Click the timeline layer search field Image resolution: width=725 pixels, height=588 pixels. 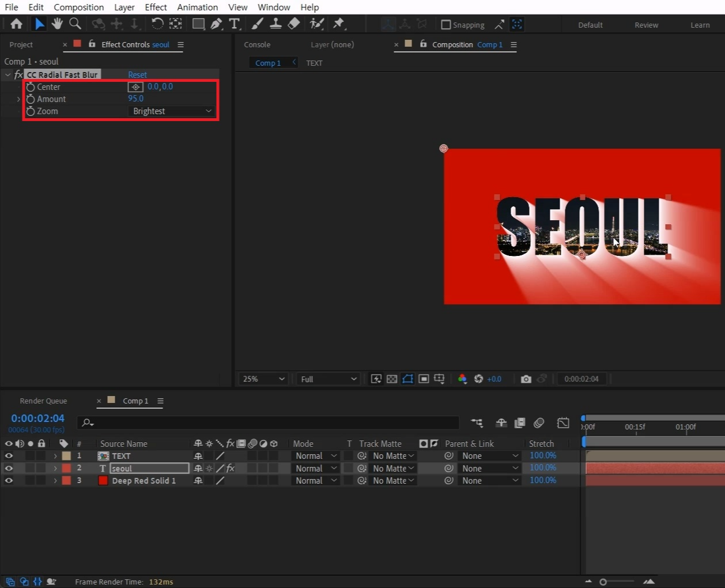tap(268, 423)
